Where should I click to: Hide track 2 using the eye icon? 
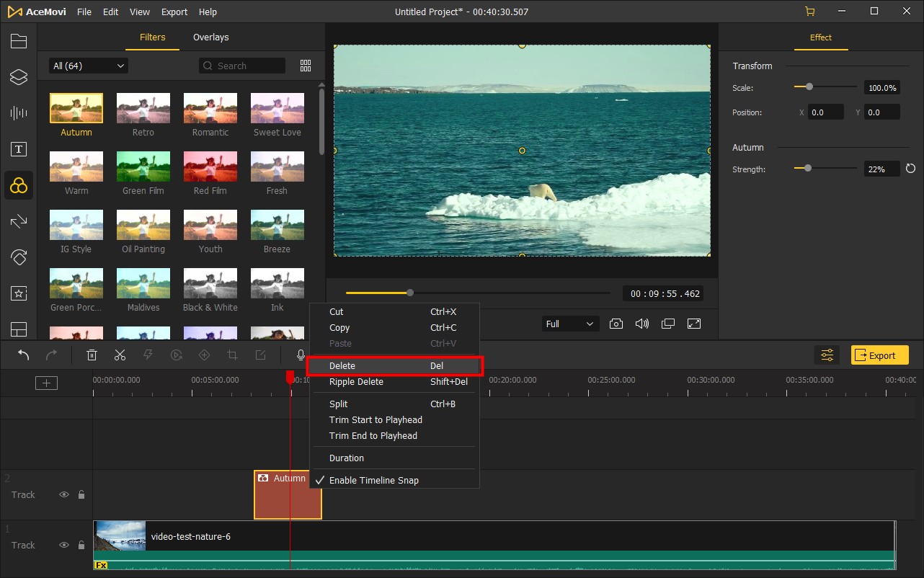[x=64, y=494]
